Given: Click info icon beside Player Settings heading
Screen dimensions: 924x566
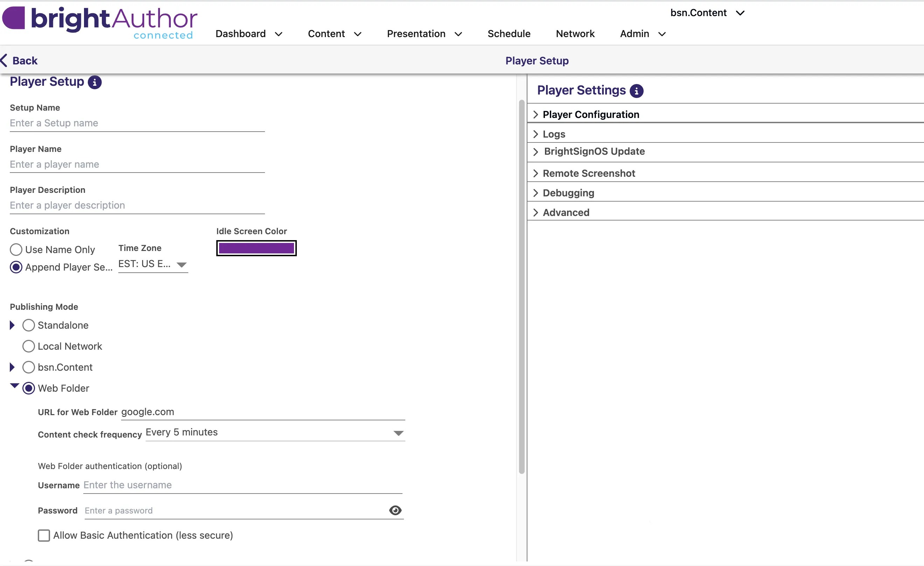Looking at the screenshot, I should [x=636, y=91].
